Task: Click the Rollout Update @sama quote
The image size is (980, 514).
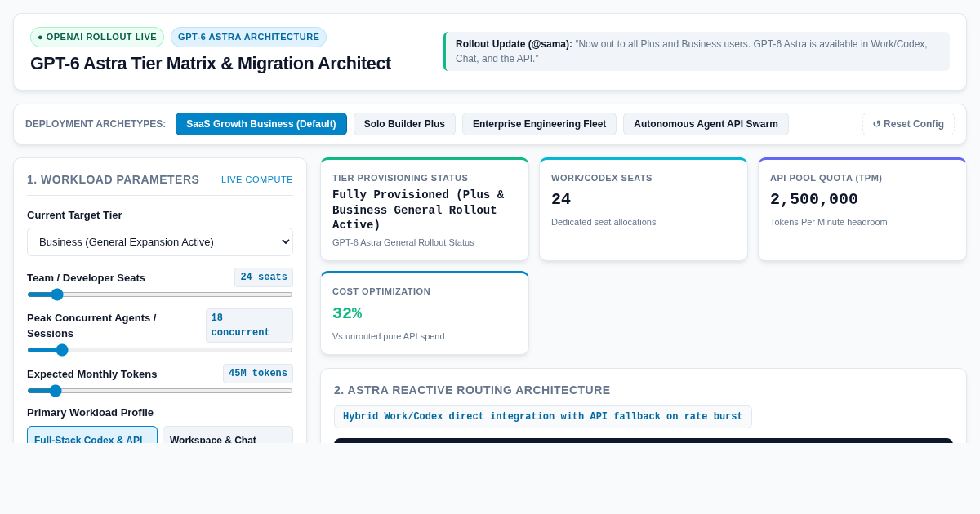Action: tap(697, 51)
